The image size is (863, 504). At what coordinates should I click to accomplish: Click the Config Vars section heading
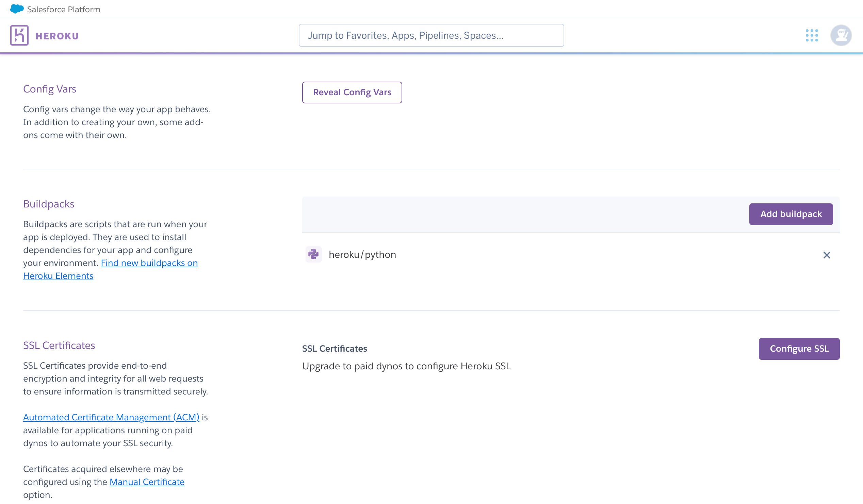[50, 89]
